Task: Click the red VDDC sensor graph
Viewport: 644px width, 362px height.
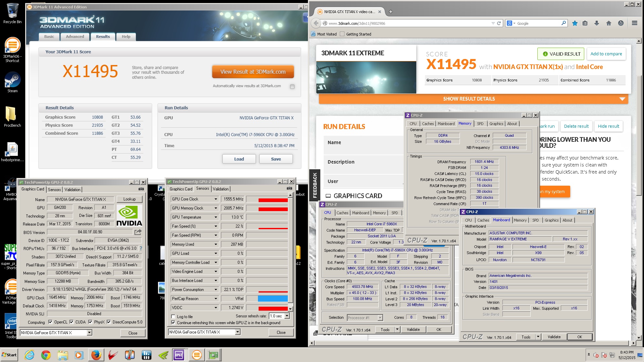Action: 273,309
